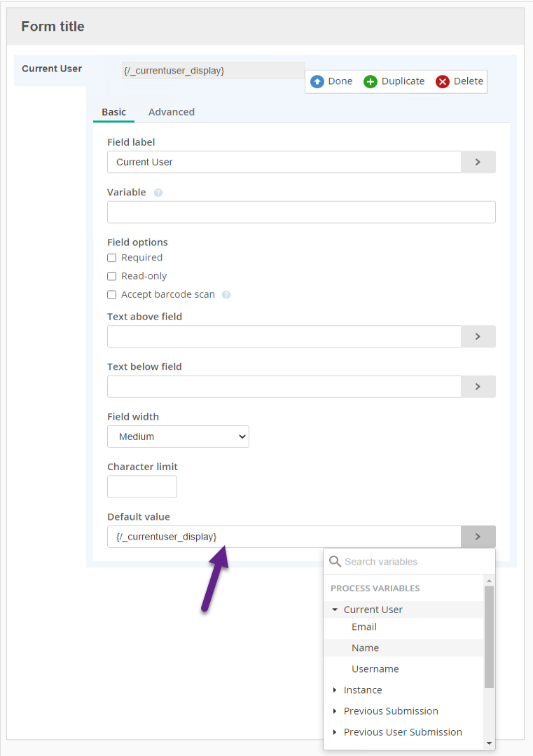Click the blue Done arrow icon
The height and width of the screenshot is (756, 533).
click(317, 81)
